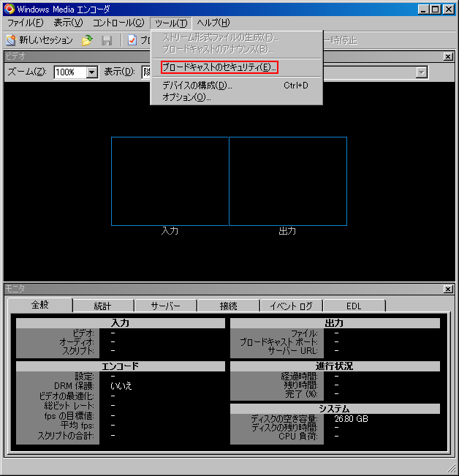Open the ズーム 100% dropdown

(x=92, y=72)
